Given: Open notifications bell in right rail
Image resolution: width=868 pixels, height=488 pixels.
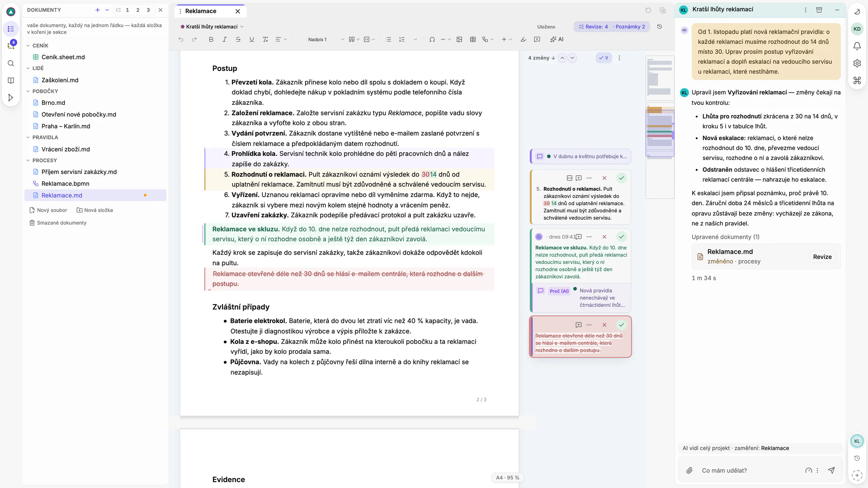Looking at the screenshot, I should tap(857, 46).
